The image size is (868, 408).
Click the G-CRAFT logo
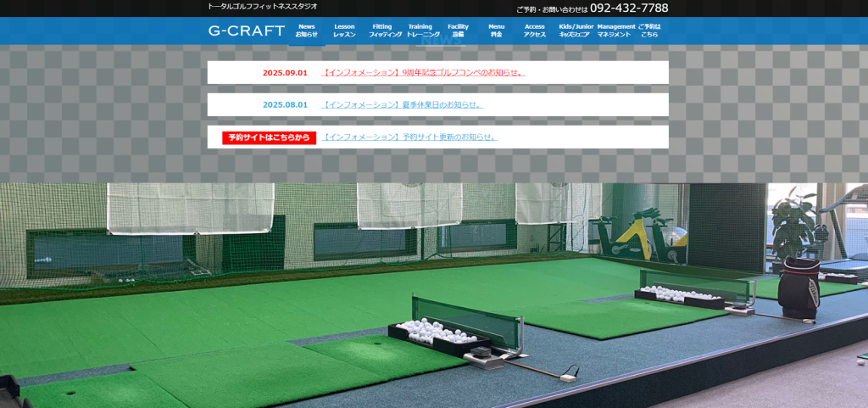(247, 31)
